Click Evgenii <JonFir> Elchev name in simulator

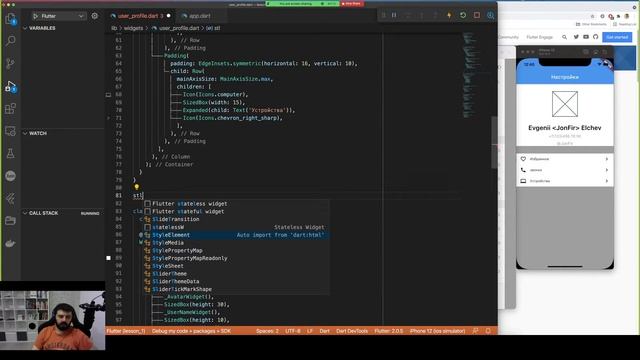point(565,128)
